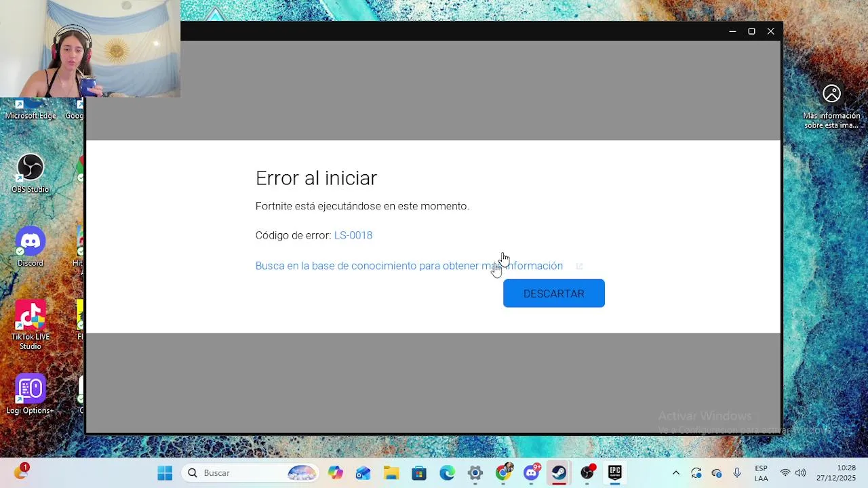Switch to Discord in the taskbar

[532, 473]
